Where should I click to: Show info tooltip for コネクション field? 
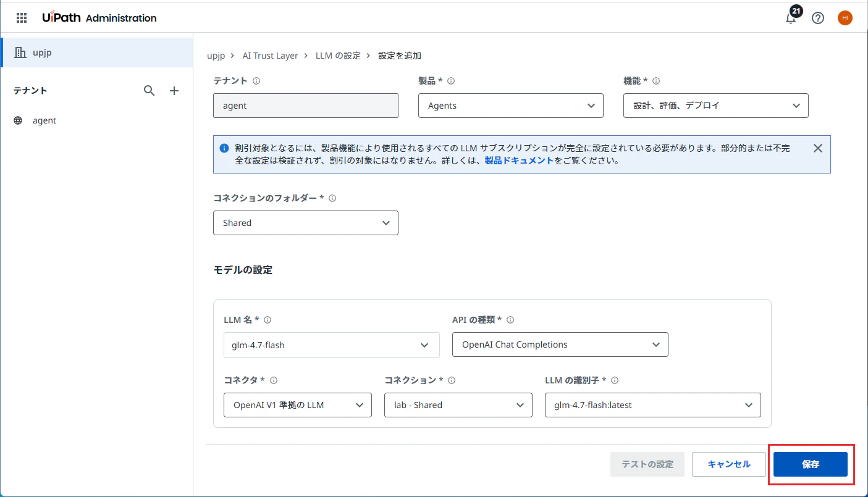click(x=452, y=380)
